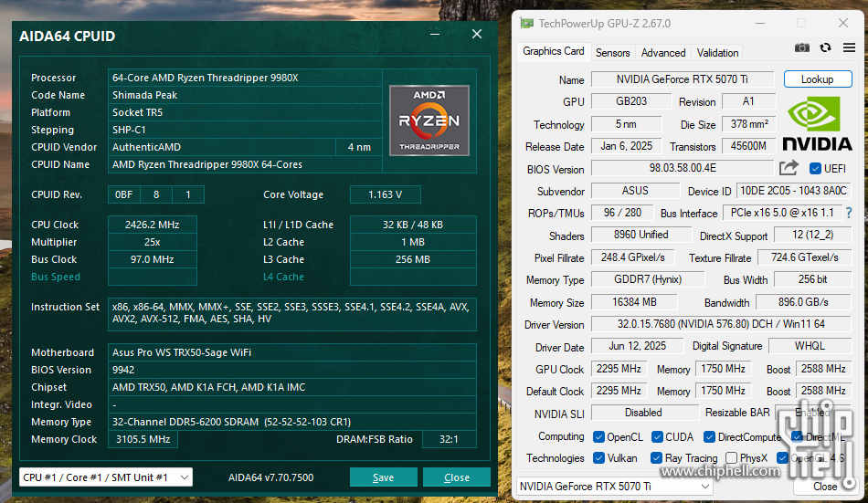868x503 pixels.
Task: Click the NVIDIA logo in GPU-Z
Action: [817, 123]
